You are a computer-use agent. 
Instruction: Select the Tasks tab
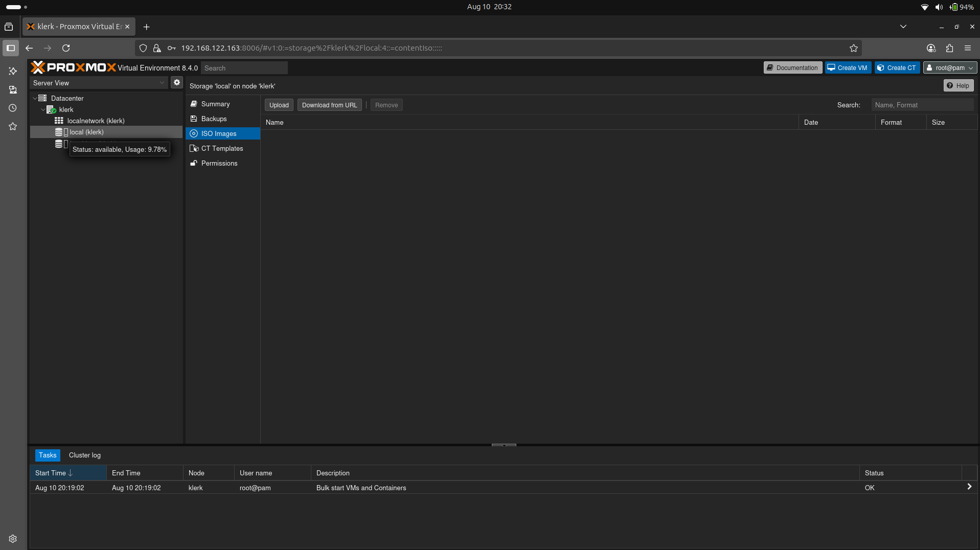coord(48,455)
